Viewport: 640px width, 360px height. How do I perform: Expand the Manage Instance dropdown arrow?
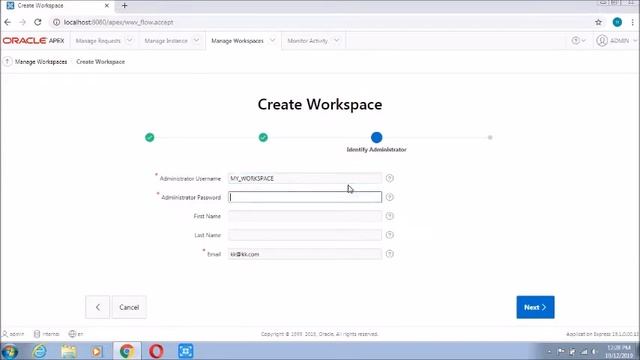click(x=196, y=40)
